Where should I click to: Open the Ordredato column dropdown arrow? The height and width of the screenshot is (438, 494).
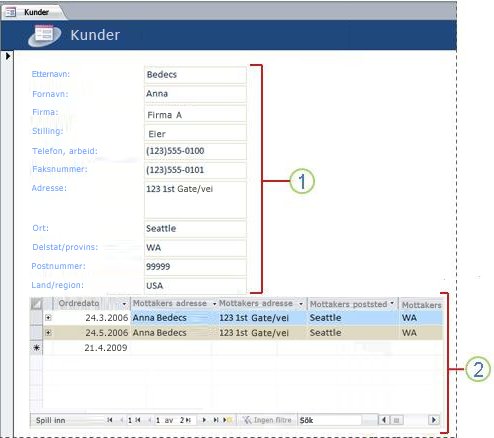click(x=124, y=304)
